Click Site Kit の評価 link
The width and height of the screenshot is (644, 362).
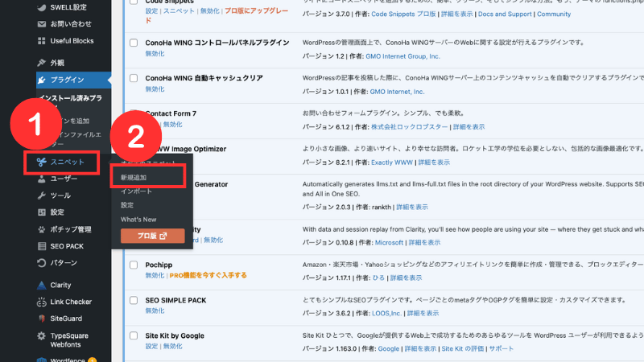pyautogui.click(x=462, y=348)
